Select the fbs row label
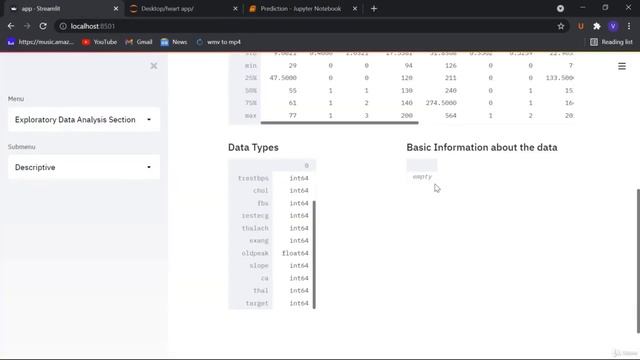This screenshot has height=360, width=640. click(x=263, y=203)
